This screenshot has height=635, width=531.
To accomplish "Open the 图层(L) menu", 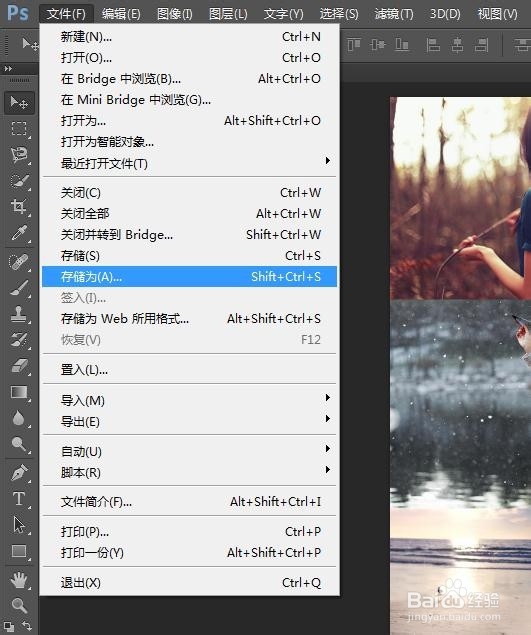I will click(x=228, y=14).
